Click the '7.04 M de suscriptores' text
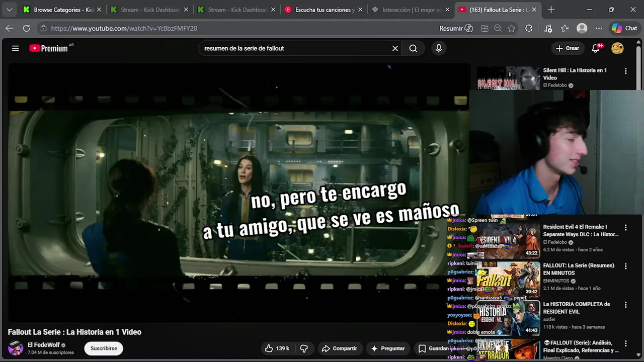The image size is (644, 362). pos(51,352)
